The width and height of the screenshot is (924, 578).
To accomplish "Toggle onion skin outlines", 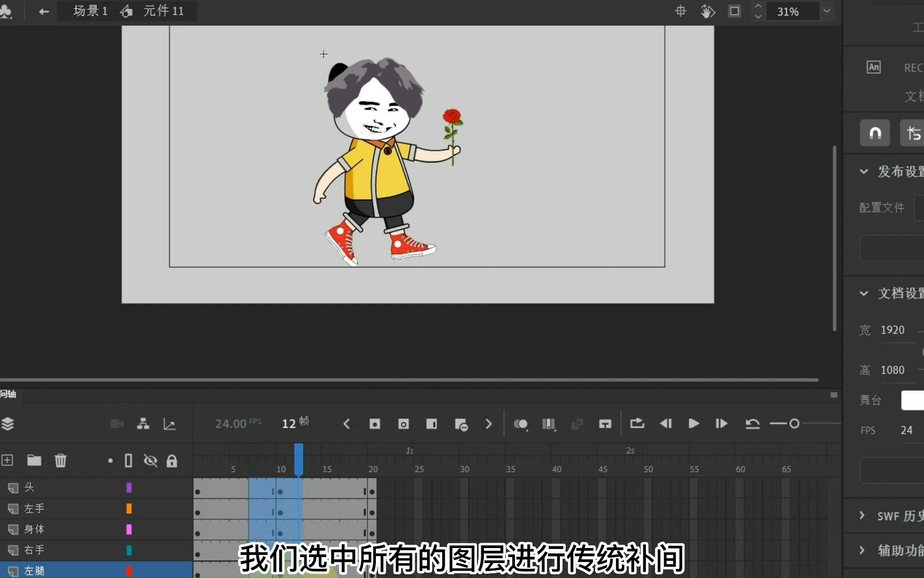I will (x=549, y=423).
